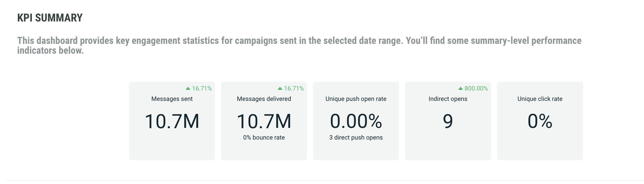Click the green up arrow on Indirect opens
The width and height of the screenshot is (644, 184).
tap(461, 88)
